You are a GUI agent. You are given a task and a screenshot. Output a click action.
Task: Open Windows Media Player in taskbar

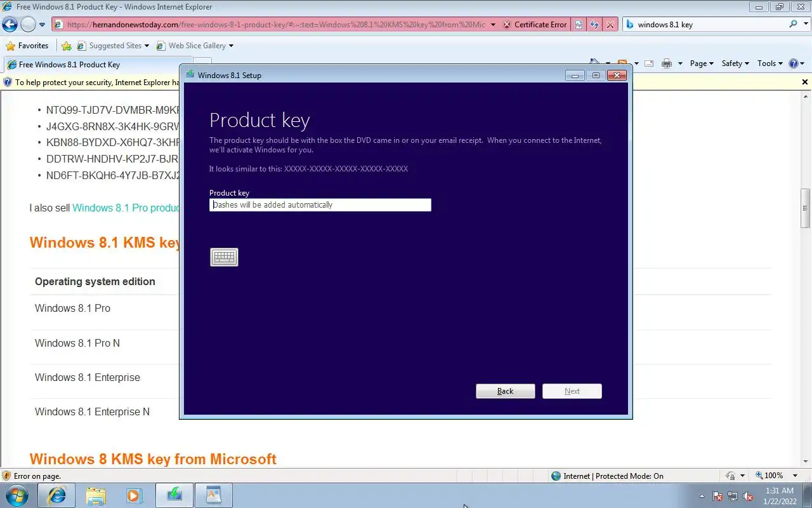[x=134, y=495]
